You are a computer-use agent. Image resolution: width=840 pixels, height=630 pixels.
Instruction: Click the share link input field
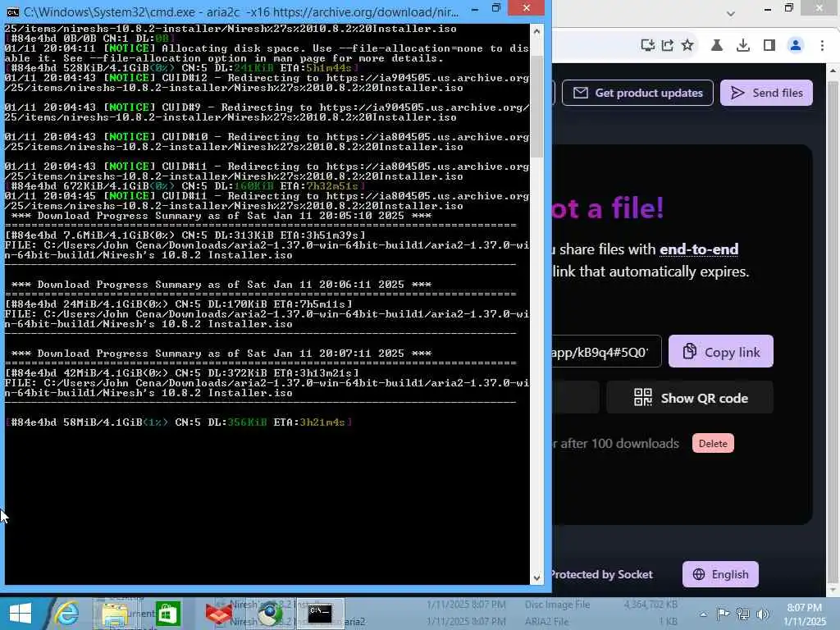[x=606, y=351]
